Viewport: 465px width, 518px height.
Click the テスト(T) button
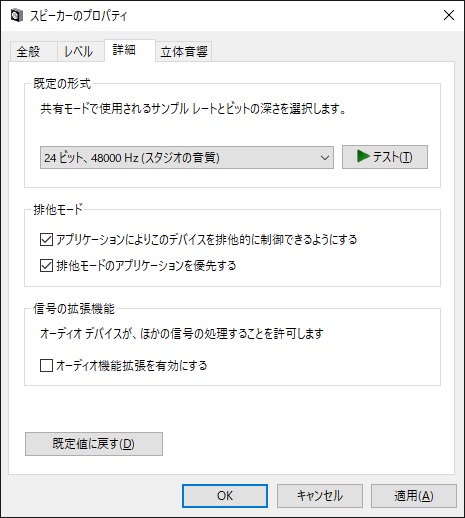pos(385,157)
